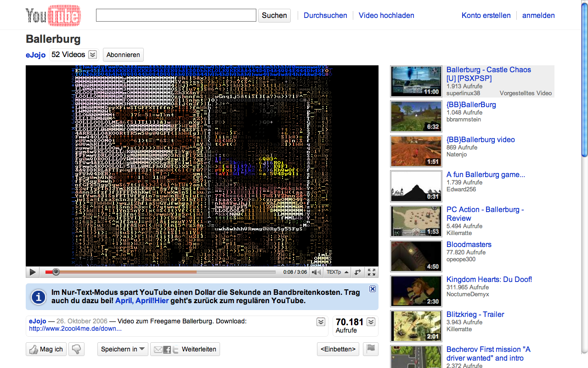Click the thumbs-down dislike icon
Viewport: 588px width, 368px height.
pos(76,350)
